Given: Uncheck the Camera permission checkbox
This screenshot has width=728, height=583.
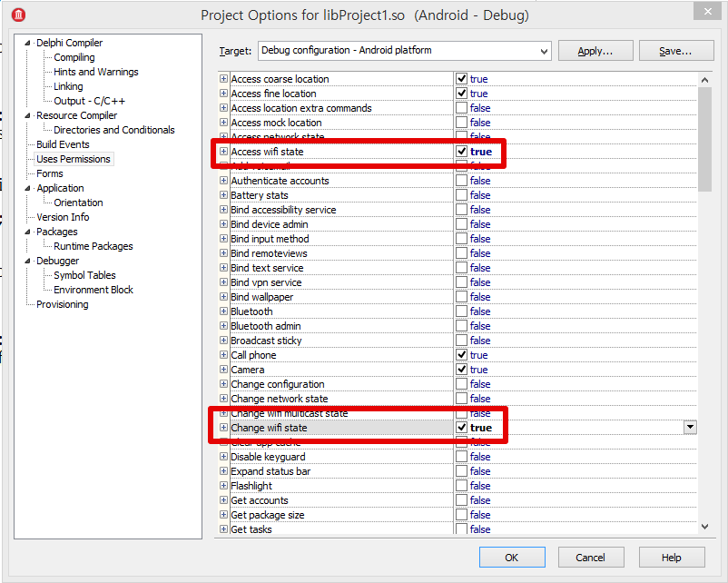Looking at the screenshot, I should [461, 370].
